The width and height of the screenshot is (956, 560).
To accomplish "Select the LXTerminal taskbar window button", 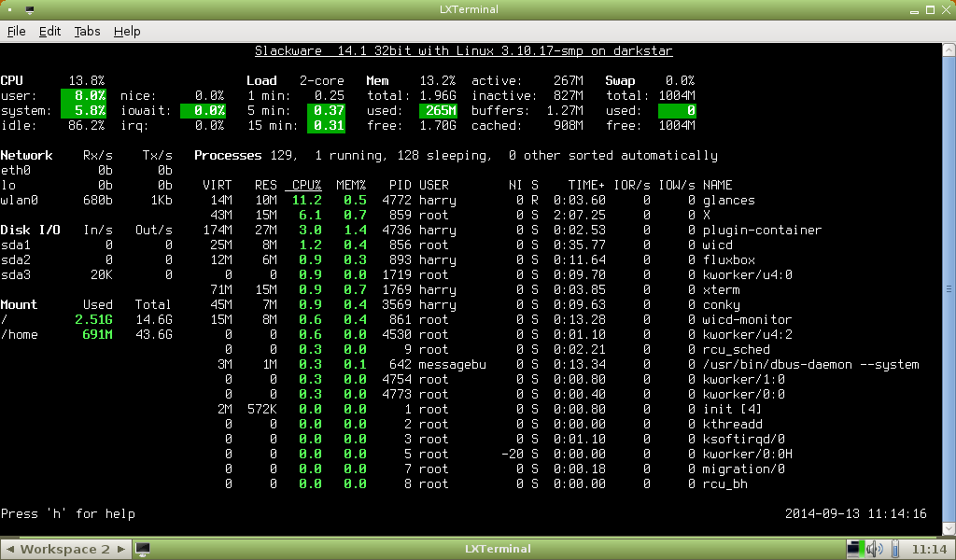I will [x=498, y=549].
